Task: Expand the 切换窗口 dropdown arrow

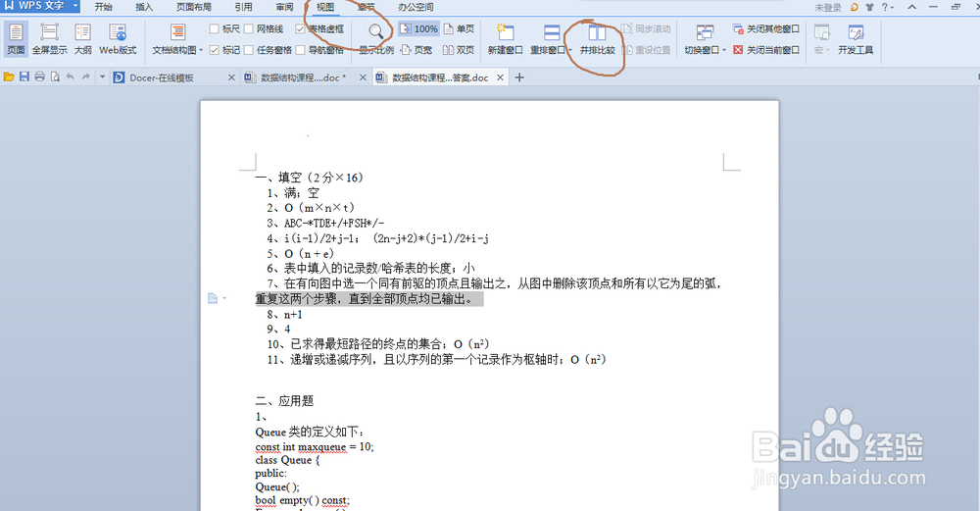Action: pyautogui.click(x=724, y=50)
